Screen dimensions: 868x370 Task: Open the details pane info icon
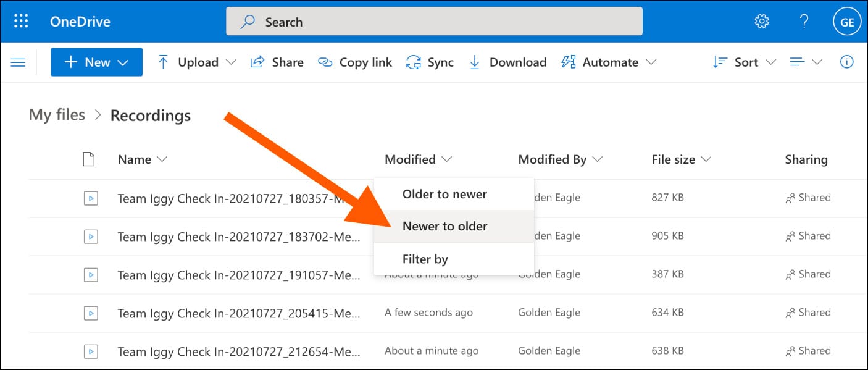(847, 62)
